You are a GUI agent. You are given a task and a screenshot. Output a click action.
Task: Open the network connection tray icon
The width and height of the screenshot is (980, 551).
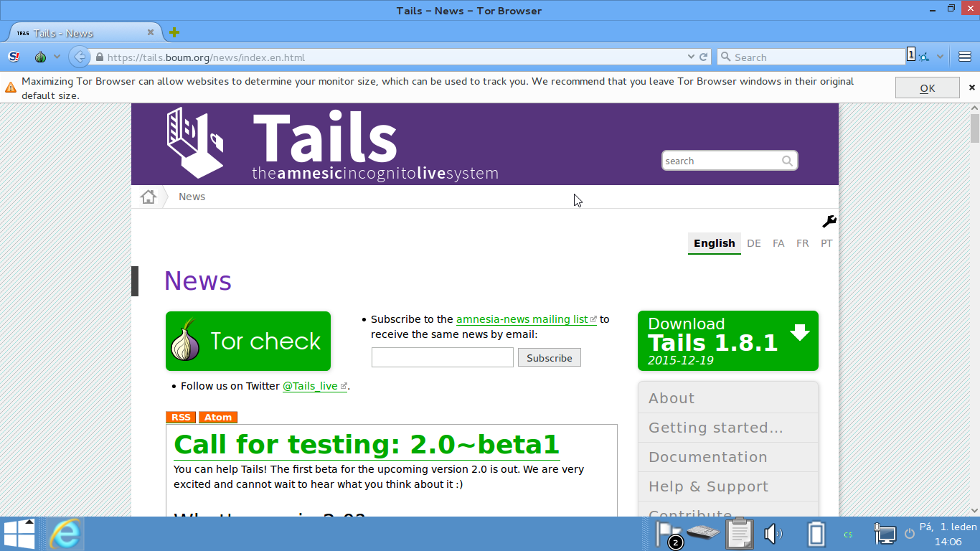click(x=885, y=534)
